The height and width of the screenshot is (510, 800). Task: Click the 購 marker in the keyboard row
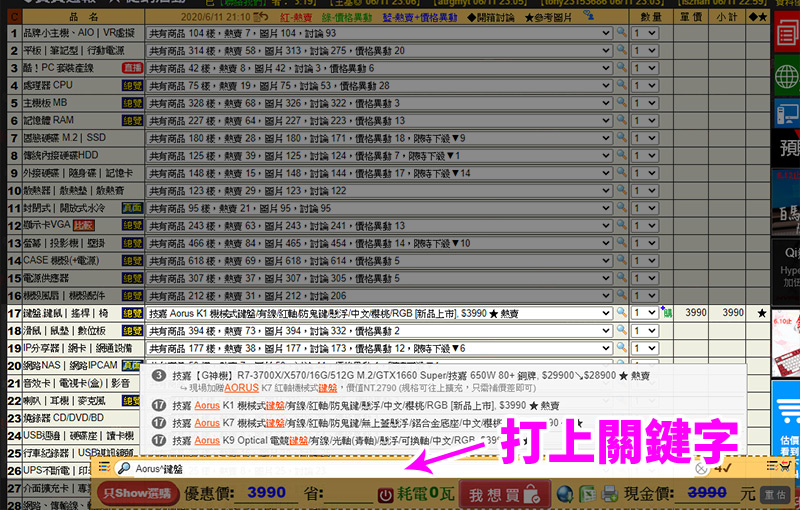coord(667,313)
